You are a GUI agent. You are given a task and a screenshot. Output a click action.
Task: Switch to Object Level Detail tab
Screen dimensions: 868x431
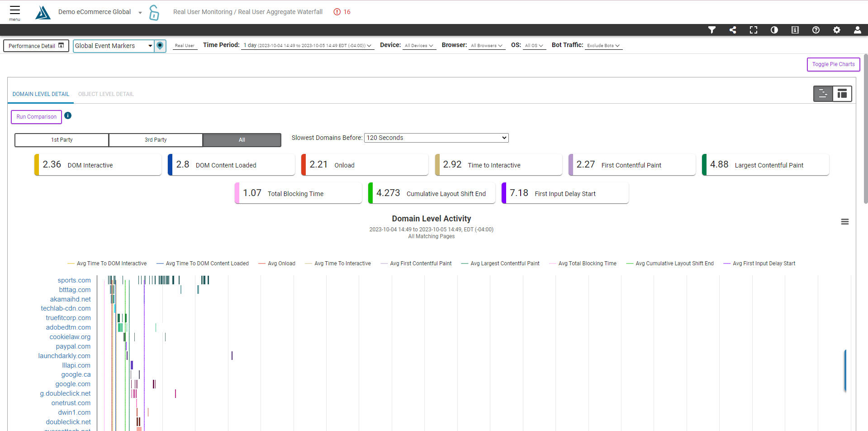point(106,94)
